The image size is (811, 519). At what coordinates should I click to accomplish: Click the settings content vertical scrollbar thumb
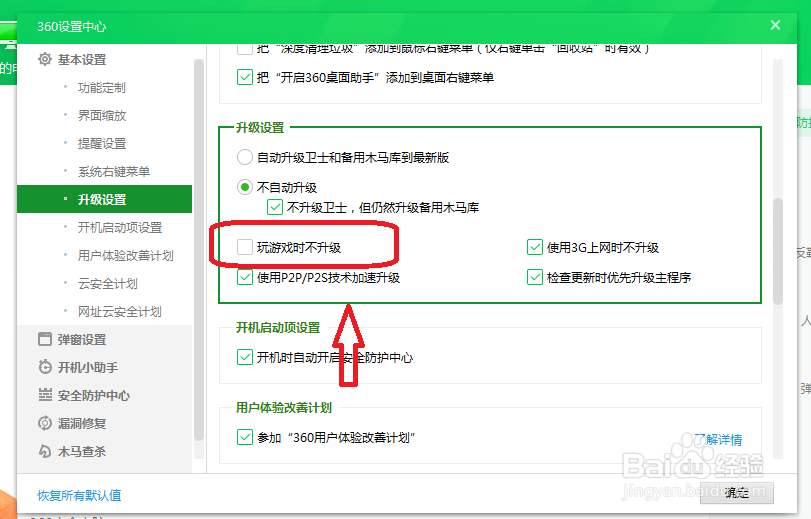pos(777,251)
